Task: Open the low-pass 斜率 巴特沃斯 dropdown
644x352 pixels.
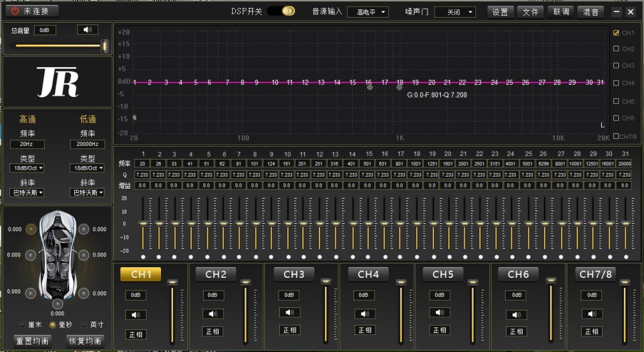Action: pos(87,192)
